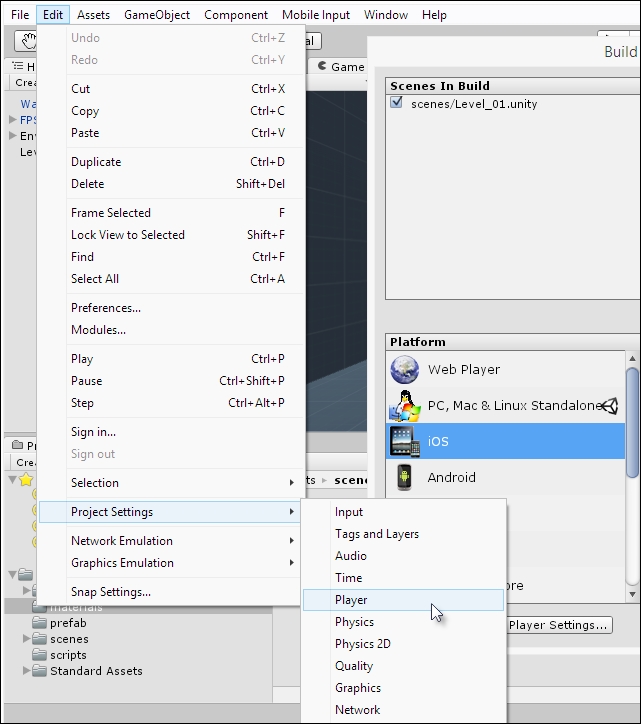The image size is (641, 724).
Task: Select Frame Selected menu entry
Action: (171, 213)
